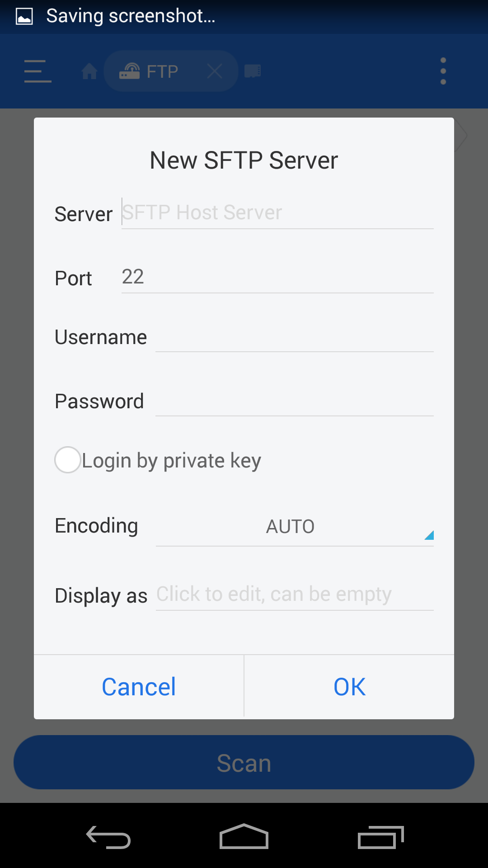Tap the SD card storage icon
488x868 pixels.
coord(253,71)
